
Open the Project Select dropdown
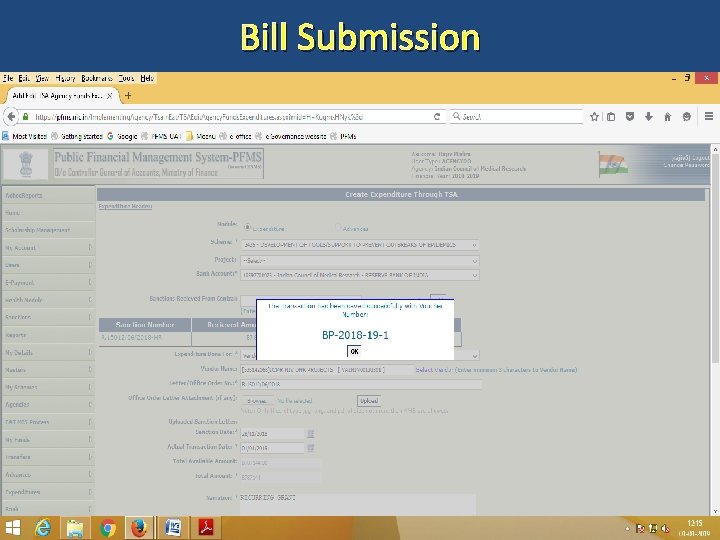[360, 260]
